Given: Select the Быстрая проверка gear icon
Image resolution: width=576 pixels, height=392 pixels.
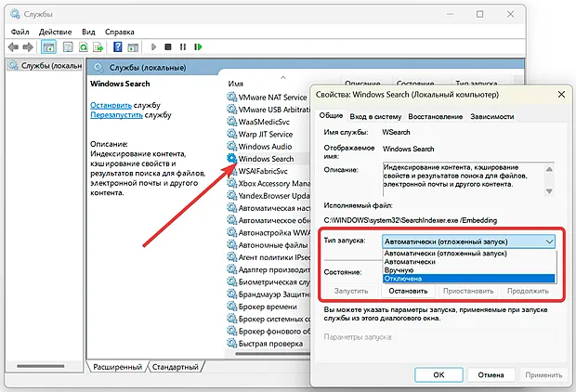Looking at the screenshot, I should point(232,343).
